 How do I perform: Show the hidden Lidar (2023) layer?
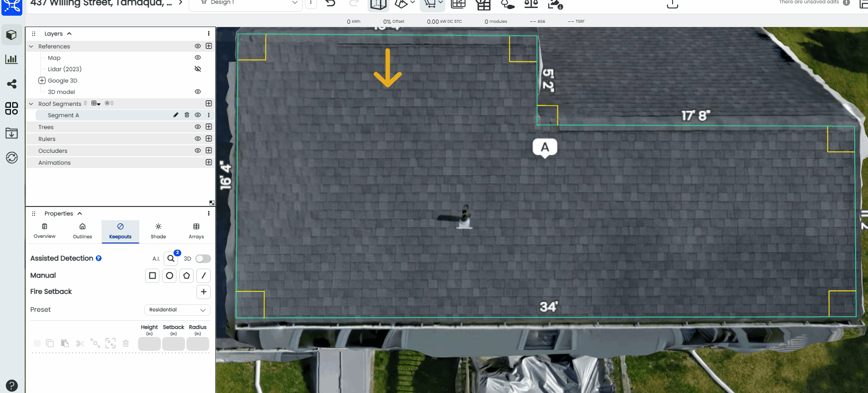(198, 69)
